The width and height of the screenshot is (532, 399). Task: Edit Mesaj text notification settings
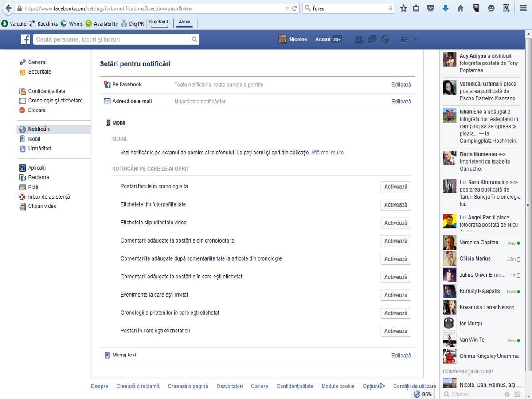coord(401,356)
